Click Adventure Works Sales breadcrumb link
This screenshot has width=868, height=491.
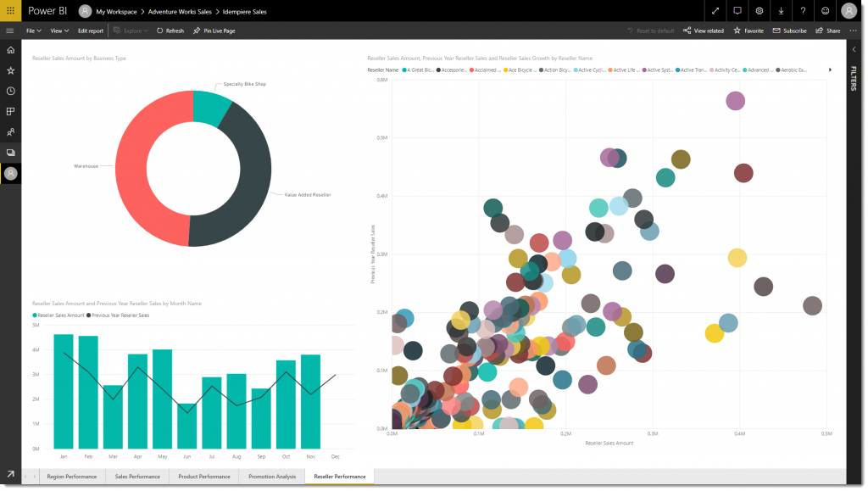click(180, 12)
